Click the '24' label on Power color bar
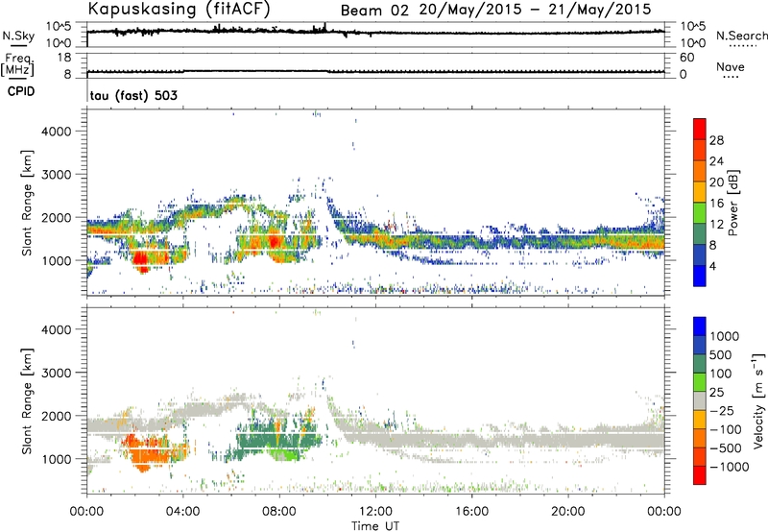The image size is (768, 532). 716,161
